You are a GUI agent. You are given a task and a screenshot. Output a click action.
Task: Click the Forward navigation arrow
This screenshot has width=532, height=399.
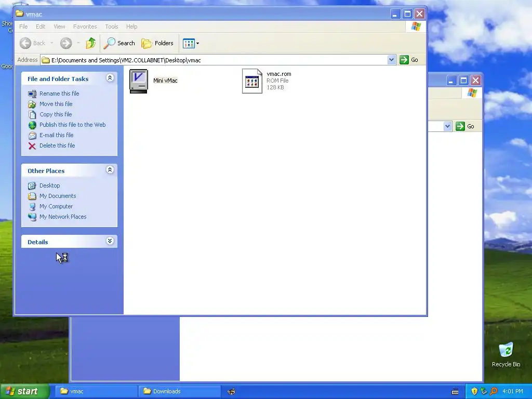(x=66, y=43)
